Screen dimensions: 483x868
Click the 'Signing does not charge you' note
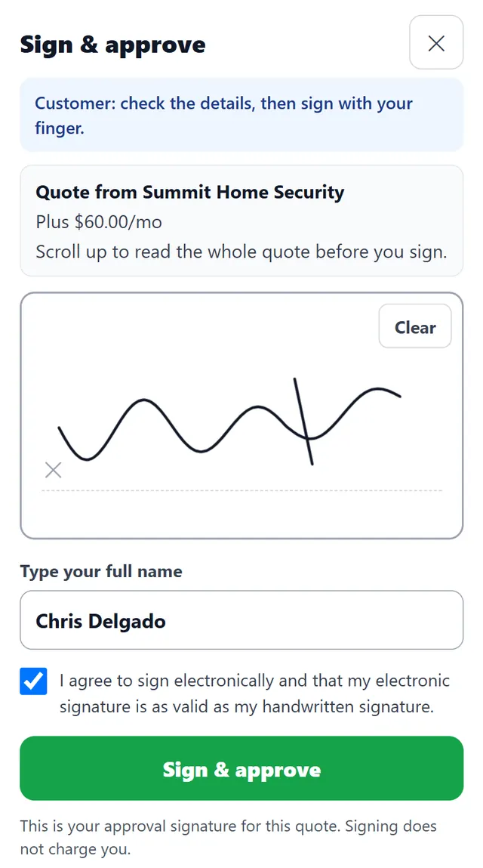[x=228, y=838]
